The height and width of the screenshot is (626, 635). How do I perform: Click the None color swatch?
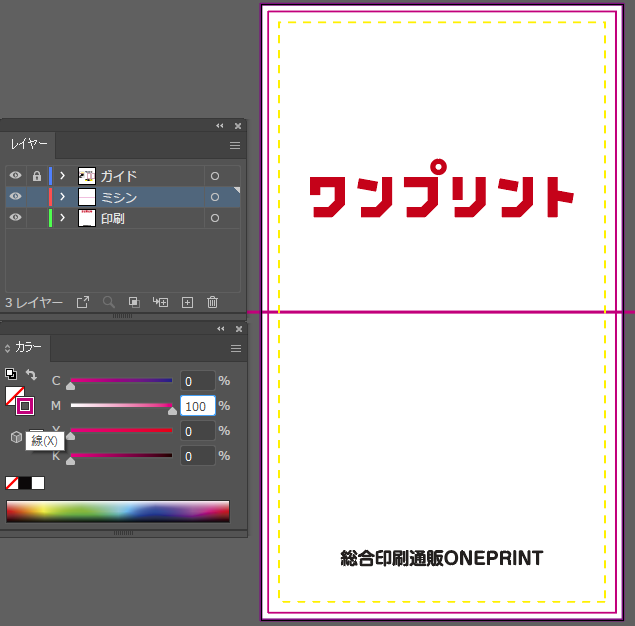pos(11,483)
